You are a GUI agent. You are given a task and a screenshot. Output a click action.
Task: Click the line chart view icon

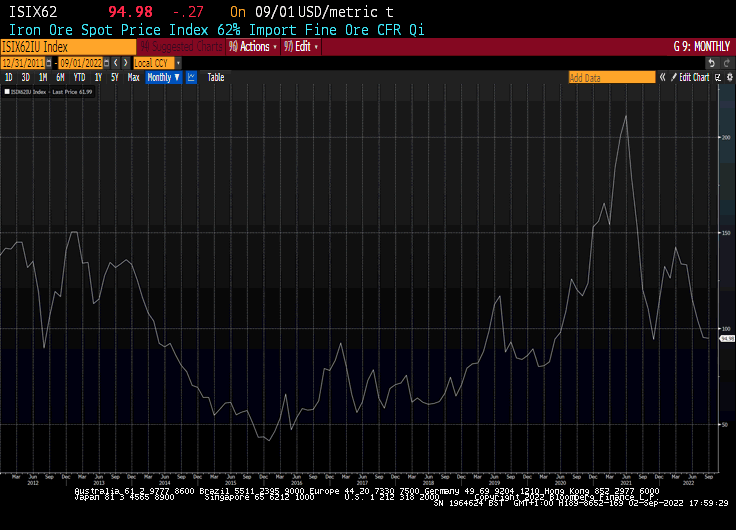coord(191,77)
